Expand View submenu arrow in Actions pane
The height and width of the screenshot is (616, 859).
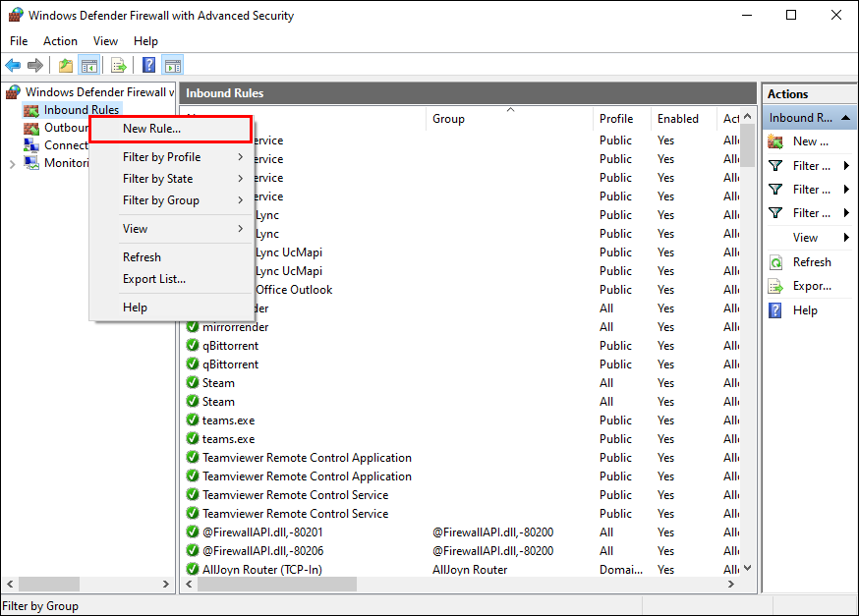(x=846, y=238)
